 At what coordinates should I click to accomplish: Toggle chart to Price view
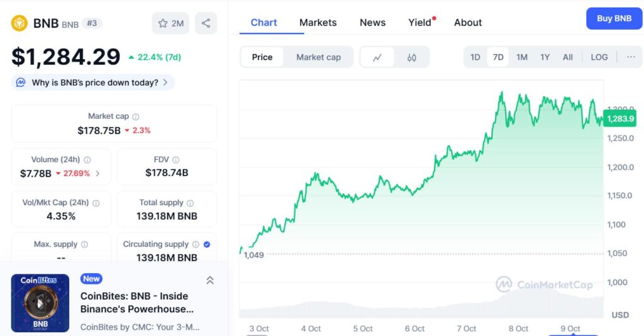(x=262, y=57)
